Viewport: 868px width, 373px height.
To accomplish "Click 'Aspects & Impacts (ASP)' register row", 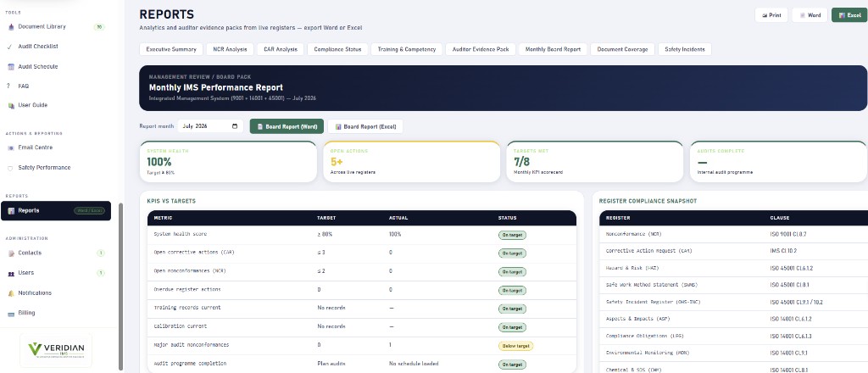I will pos(733,320).
